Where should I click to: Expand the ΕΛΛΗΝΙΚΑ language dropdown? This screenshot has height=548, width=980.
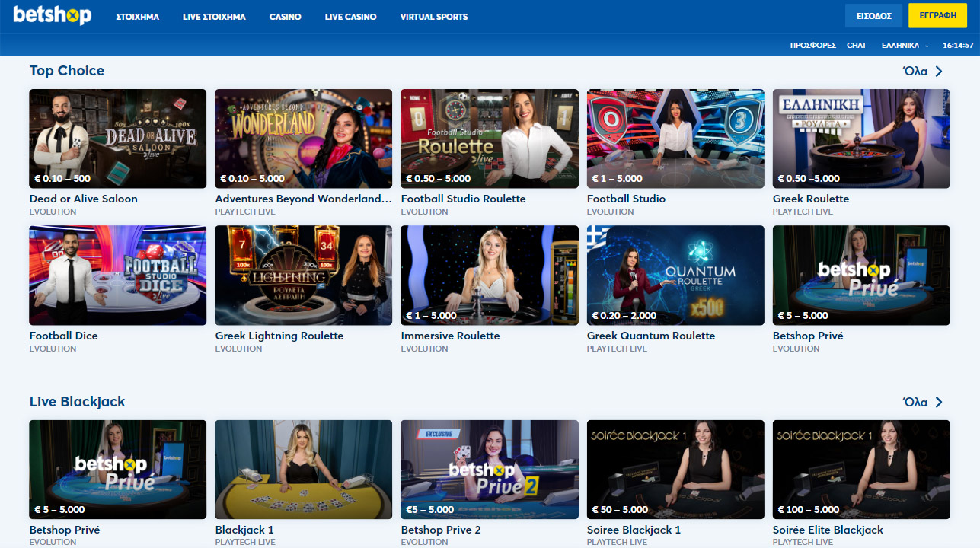pyautogui.click(x=904, y=46)
